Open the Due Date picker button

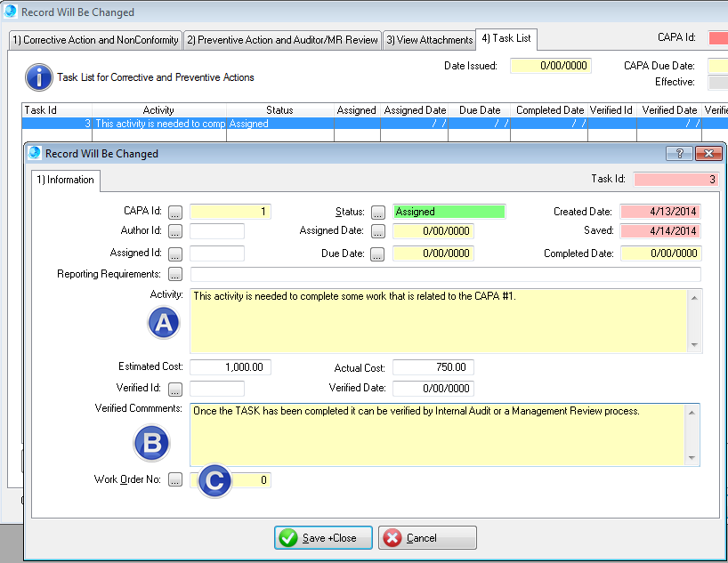point(378,253)
